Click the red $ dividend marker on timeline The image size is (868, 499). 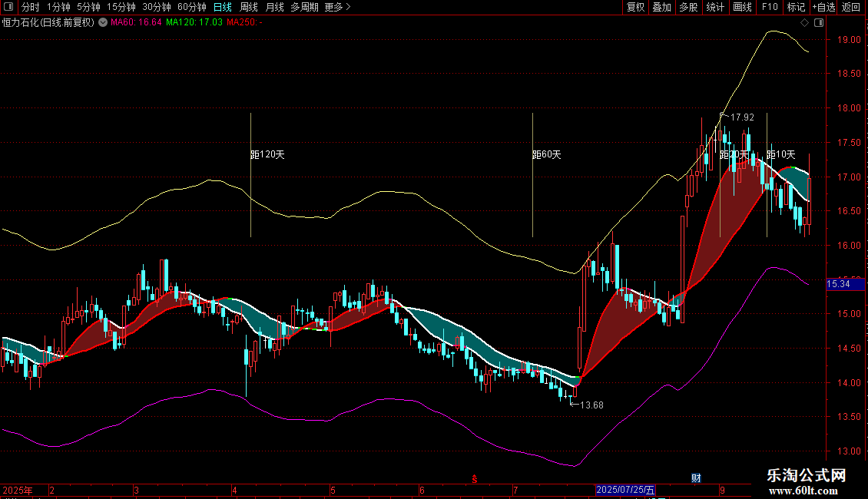475,479
